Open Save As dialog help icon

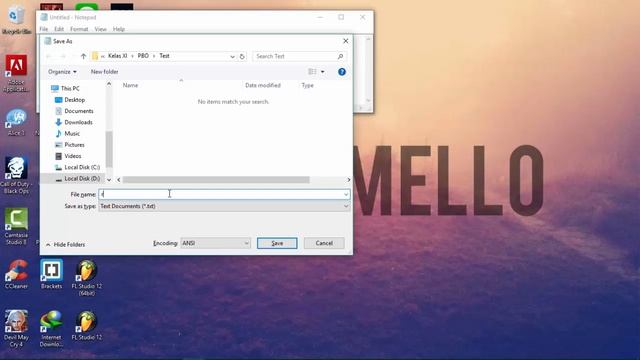coord(342,72)
